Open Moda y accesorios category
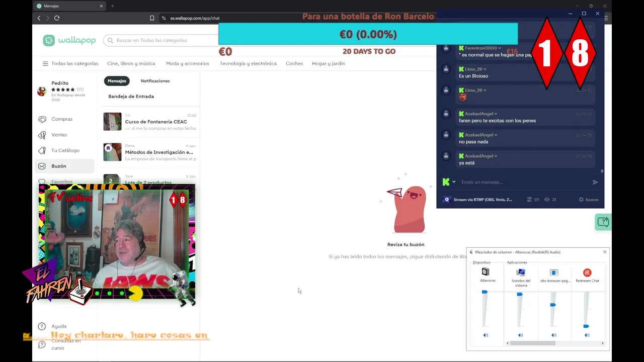The height and width of the screenshot is (362, 644). pyautogui.click(x=187, y=64)
